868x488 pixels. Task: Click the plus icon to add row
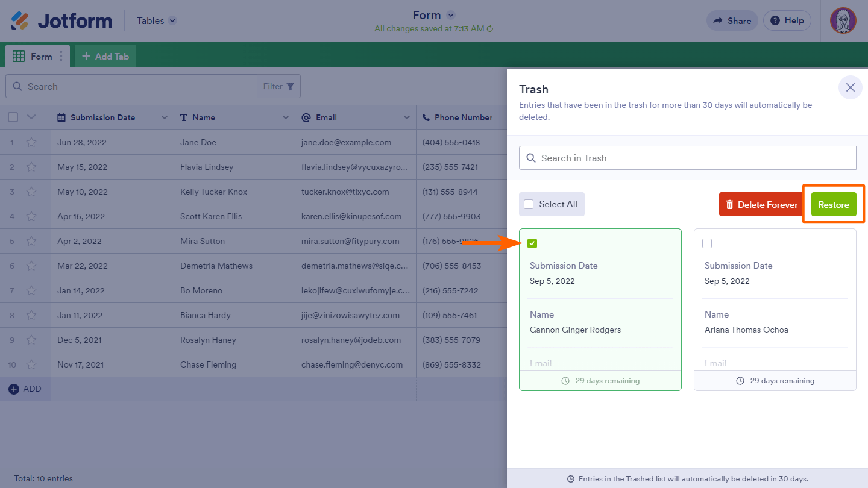pos(14,389)
